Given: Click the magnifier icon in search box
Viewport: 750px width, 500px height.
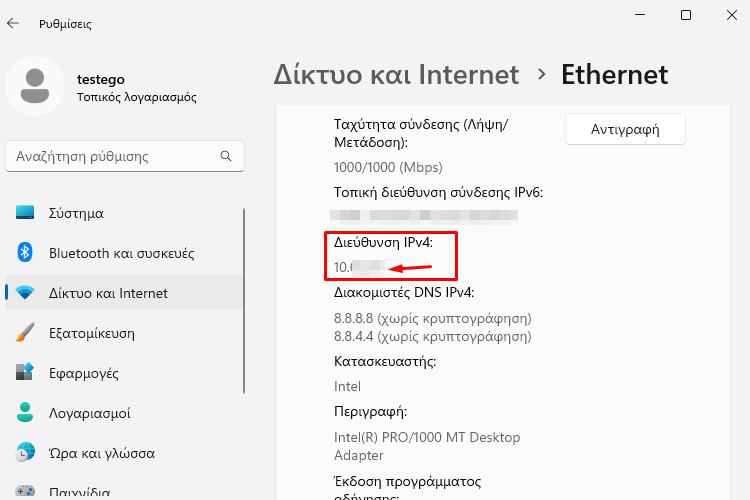Looking at the screenshot, I should tap(227, 156).
